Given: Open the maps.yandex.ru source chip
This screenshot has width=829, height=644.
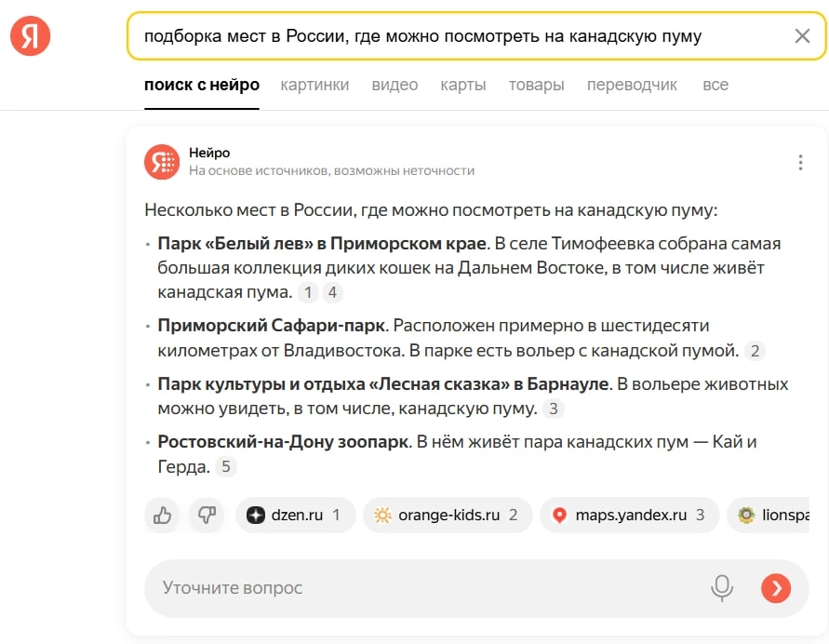Looking at the screenshot, I should click(629, 515).
